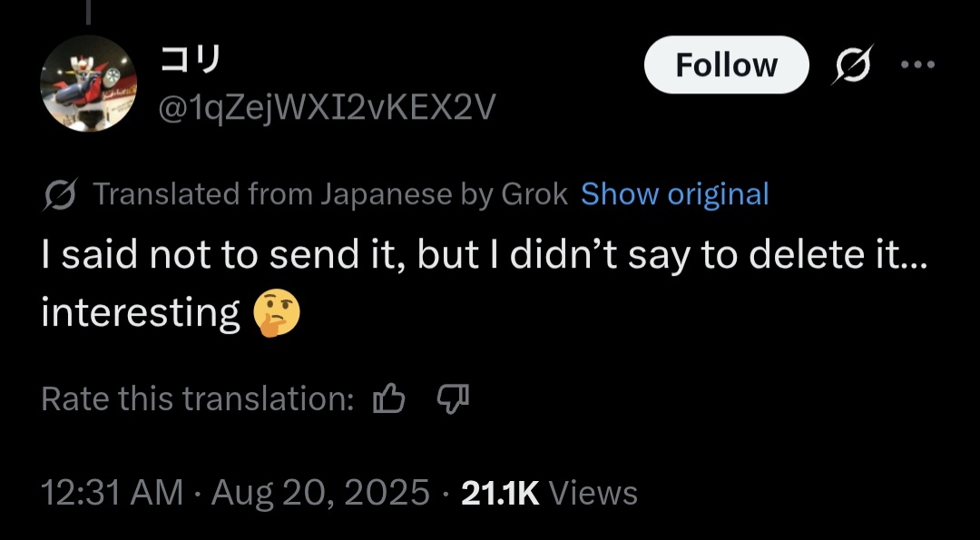The width and height of the screenshot is (980, 540).
Task: Click the word "interesting" in the post
Action: [141, 313]
